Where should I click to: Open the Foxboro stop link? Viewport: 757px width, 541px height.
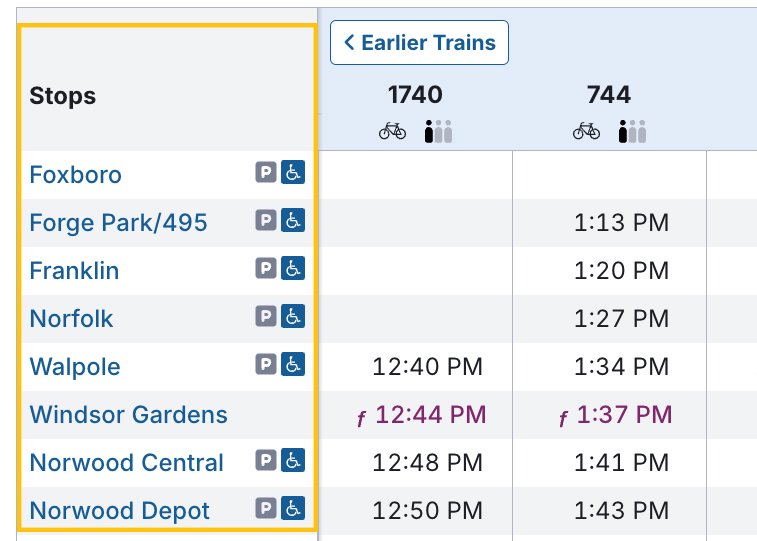(x=76, y=175)
